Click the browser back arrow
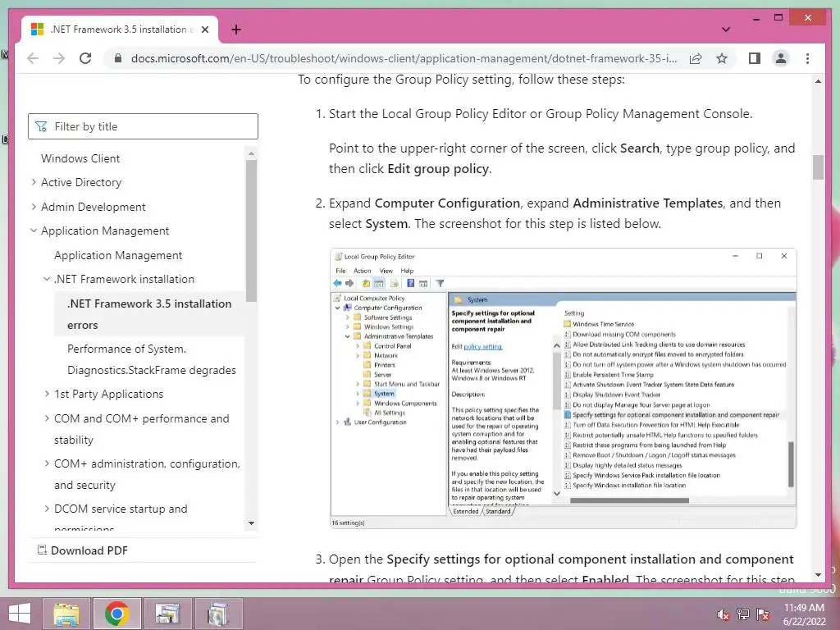This screenshot has width=840, height=630. coord(33,58)
